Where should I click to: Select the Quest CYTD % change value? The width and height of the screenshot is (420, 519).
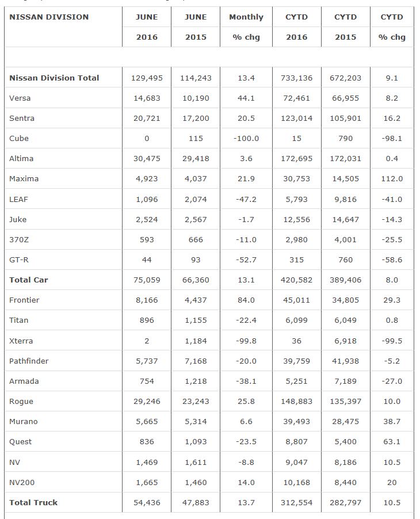point(391,441)
